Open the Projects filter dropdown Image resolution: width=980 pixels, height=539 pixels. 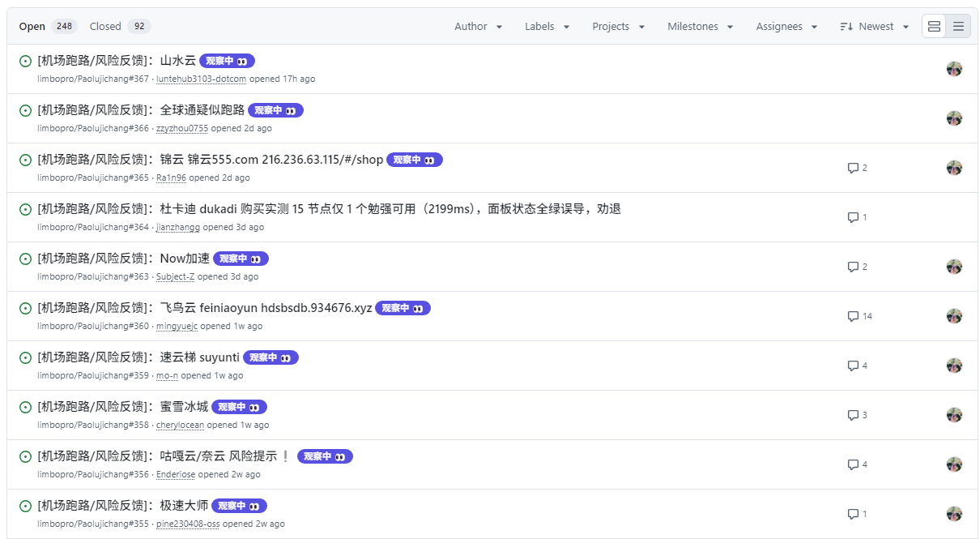point(619,27)
